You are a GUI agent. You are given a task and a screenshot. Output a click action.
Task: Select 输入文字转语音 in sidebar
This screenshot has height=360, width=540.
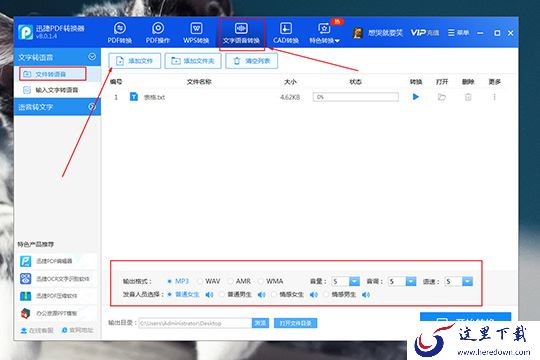(57, 90)
